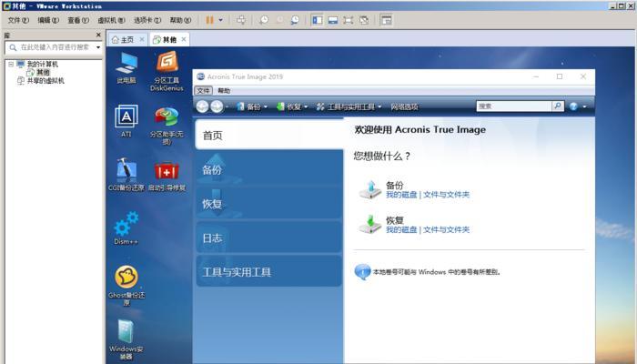Open the 文件 menu in VMware

[x=18, y=20]
